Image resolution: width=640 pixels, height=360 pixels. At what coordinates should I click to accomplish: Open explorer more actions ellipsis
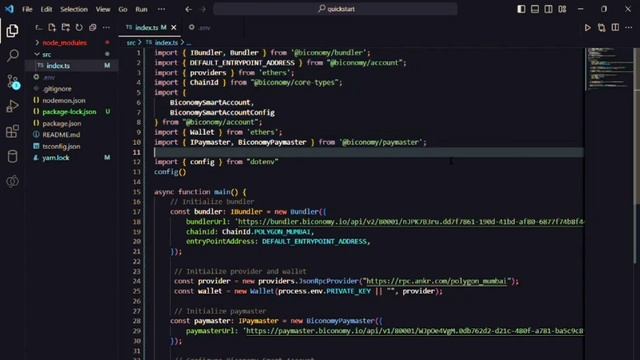click(x=106, y=27)
